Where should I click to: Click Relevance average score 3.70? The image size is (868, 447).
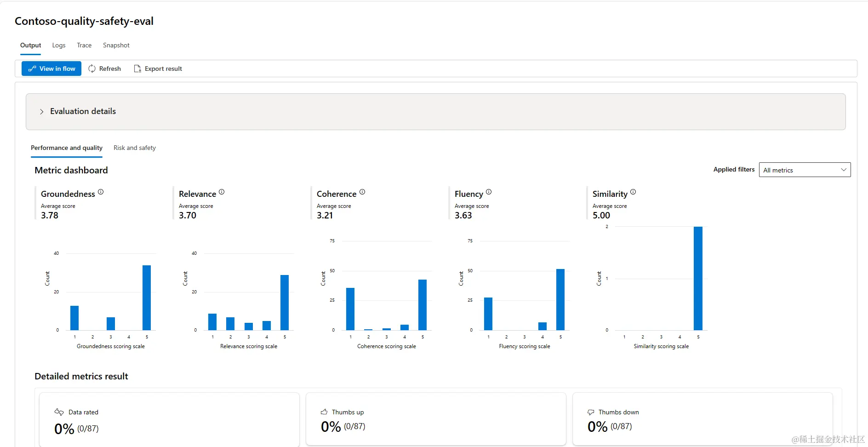(188, 215)
